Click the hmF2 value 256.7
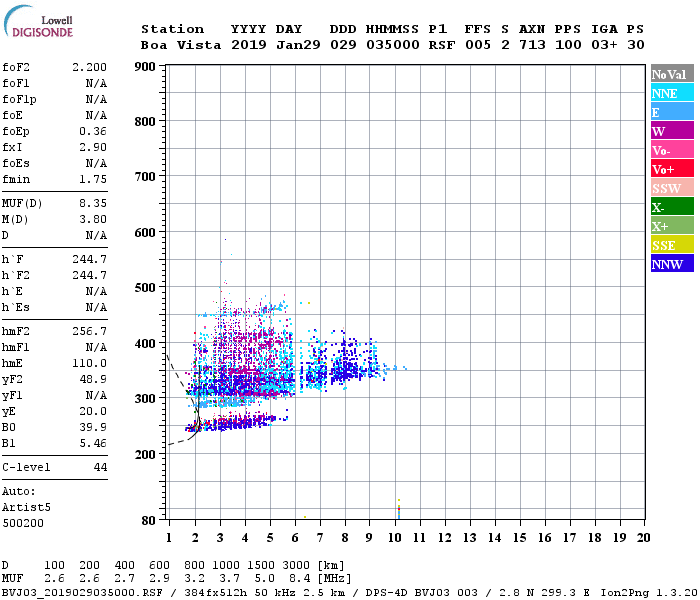Viewport: 700px width, 600px height. click(89, 331)
